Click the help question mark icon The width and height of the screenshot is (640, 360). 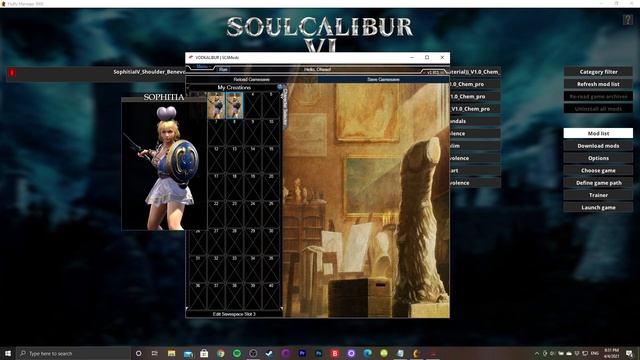[x=627, y=19]
